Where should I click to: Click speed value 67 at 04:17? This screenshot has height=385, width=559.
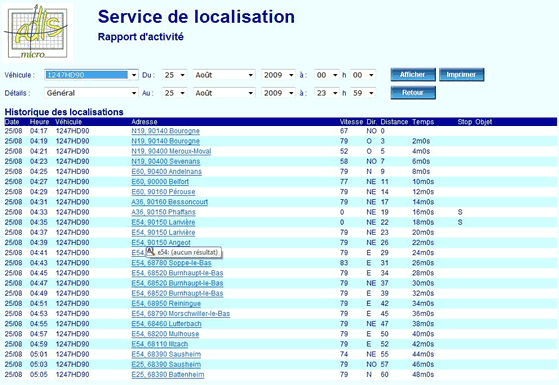(344, 131)
